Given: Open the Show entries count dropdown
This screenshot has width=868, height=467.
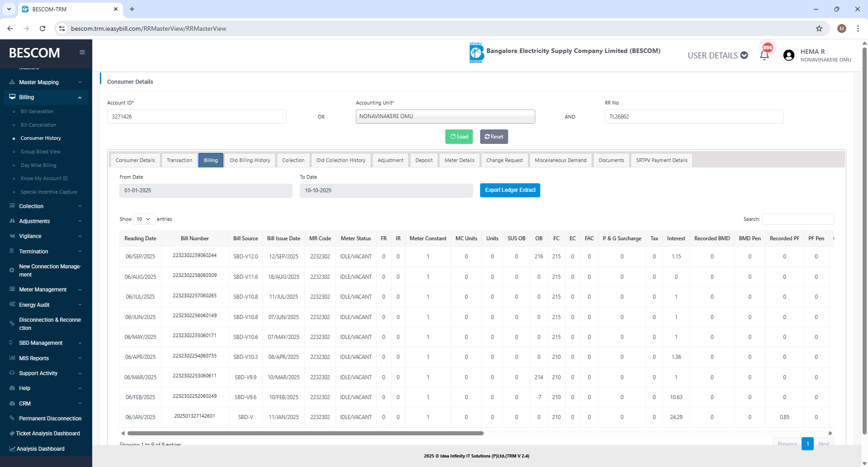Looking at the screenshot, I should 144,219.
